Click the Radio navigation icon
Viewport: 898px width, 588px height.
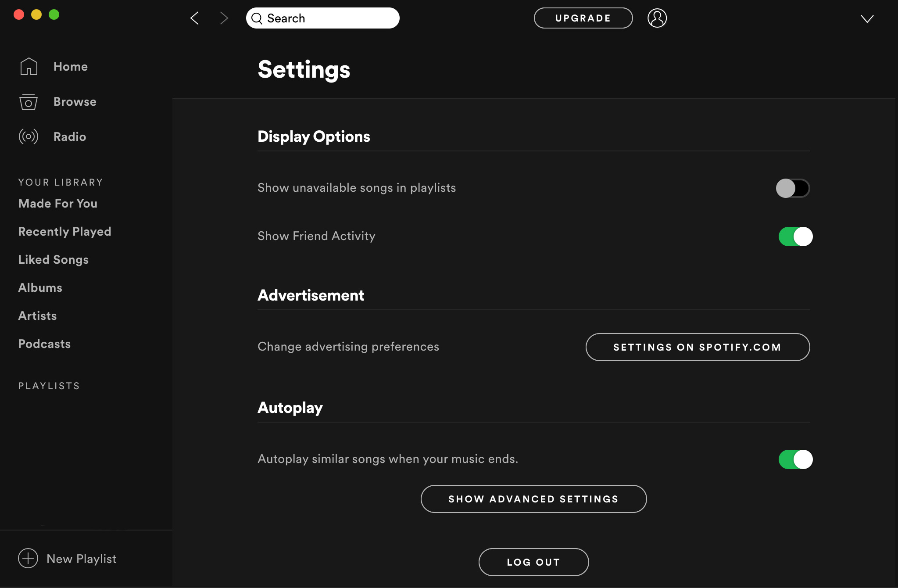(28, 136)
